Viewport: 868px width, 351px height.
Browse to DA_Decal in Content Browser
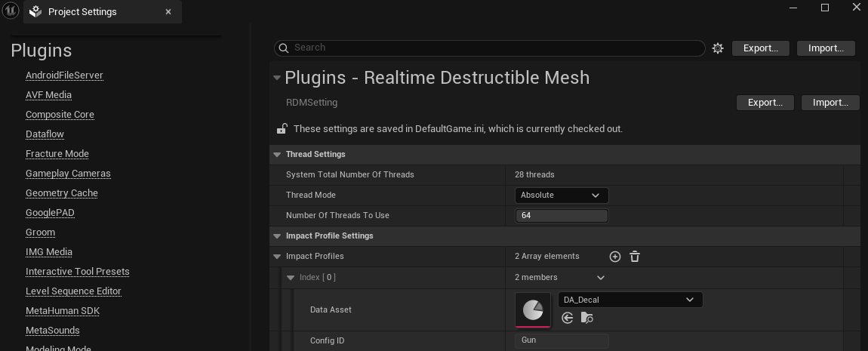586,319
